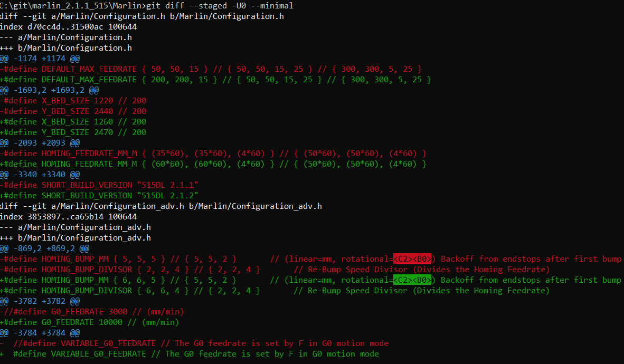Click added HOMING_FEEDRATE_MM_M (60*60) line
Image resolution: width=624 pixels, height=364 pixels.
point(213,164)
